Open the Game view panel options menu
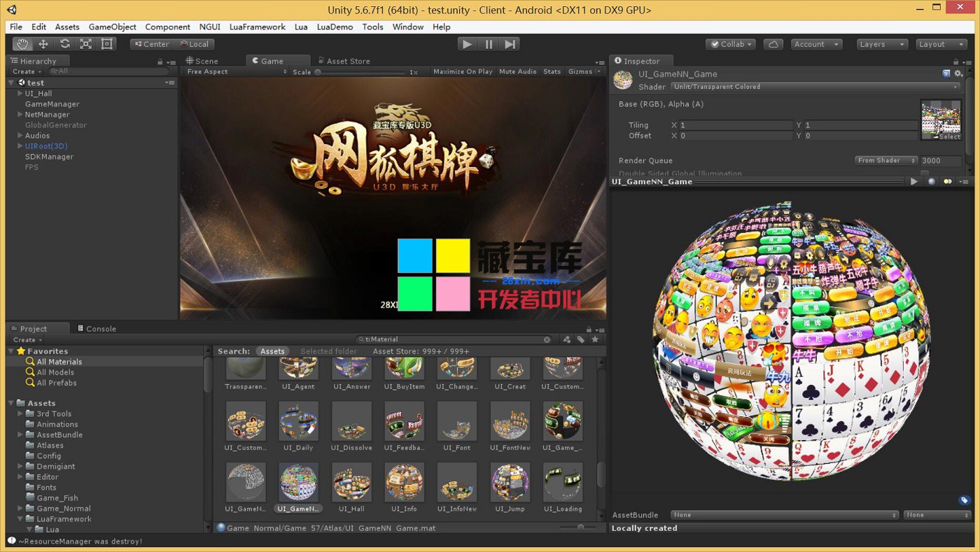Screen dimensions: 980x552 point(600,62)
